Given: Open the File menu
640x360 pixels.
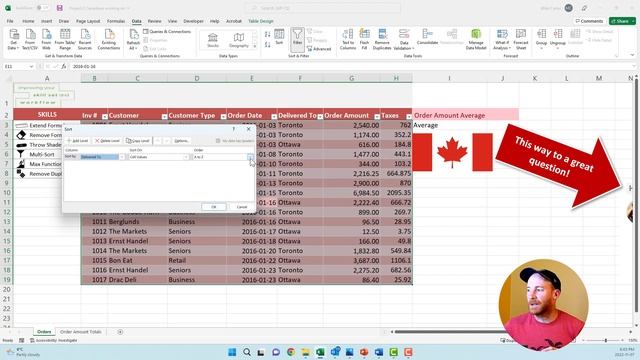Looking at the screenshot, I should click(10, 21).
